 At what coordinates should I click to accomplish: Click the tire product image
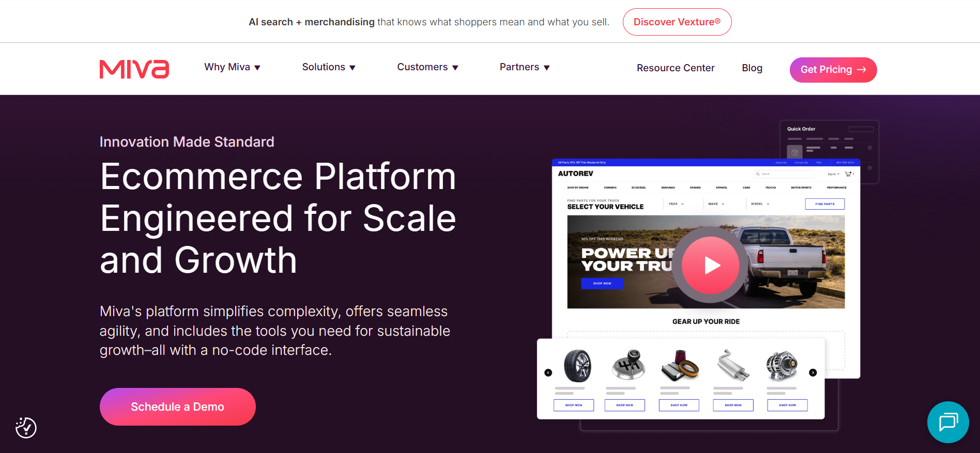click(x=577, y=366)
